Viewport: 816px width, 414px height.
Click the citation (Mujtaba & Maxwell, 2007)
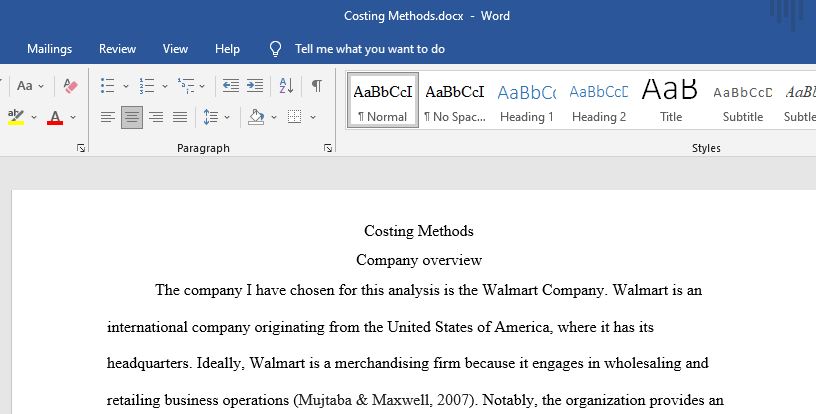point(385,400)
